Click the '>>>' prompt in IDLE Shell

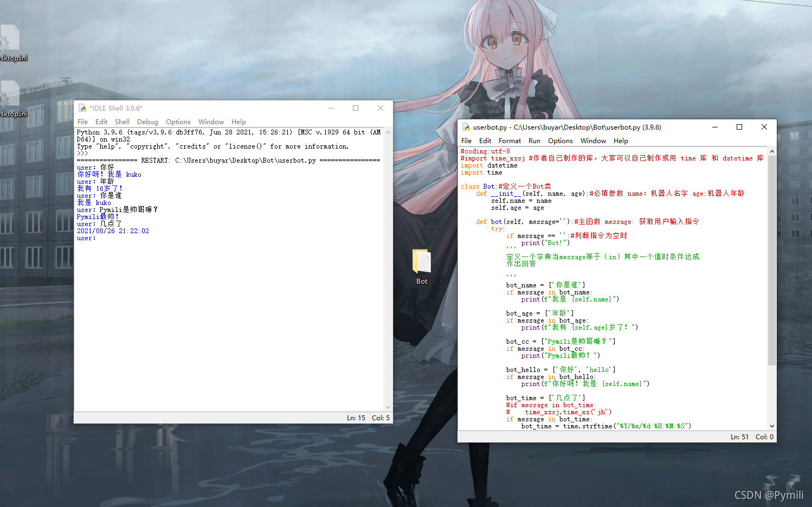(x=82, y=153)
